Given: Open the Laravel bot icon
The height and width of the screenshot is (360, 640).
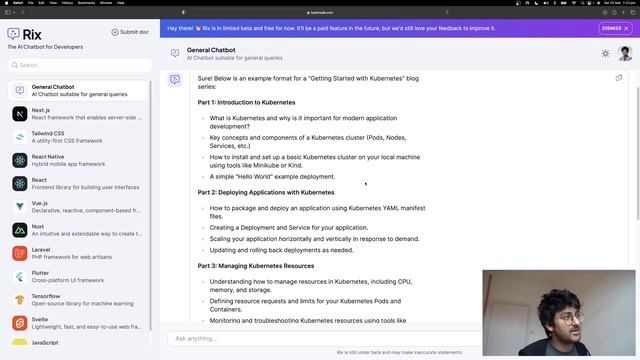Looking at the screenshot, I should pos(20,253).
